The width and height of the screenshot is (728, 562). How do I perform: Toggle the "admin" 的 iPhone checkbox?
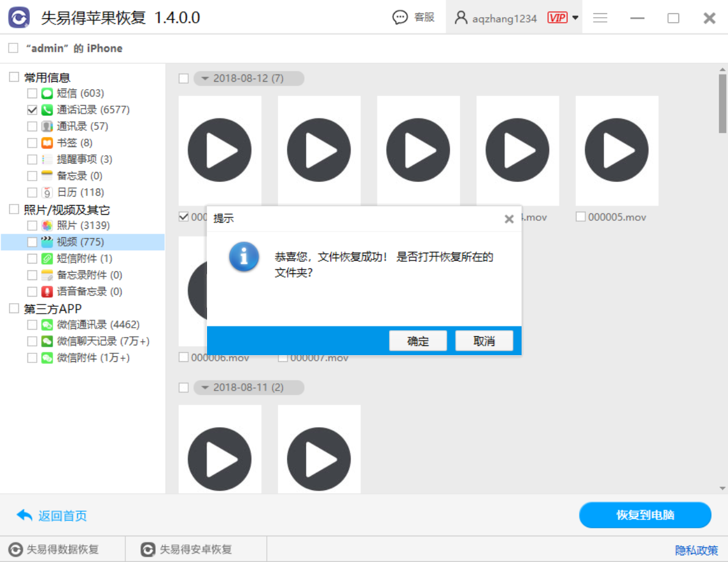pyautogui.click(x=13, y=48)
